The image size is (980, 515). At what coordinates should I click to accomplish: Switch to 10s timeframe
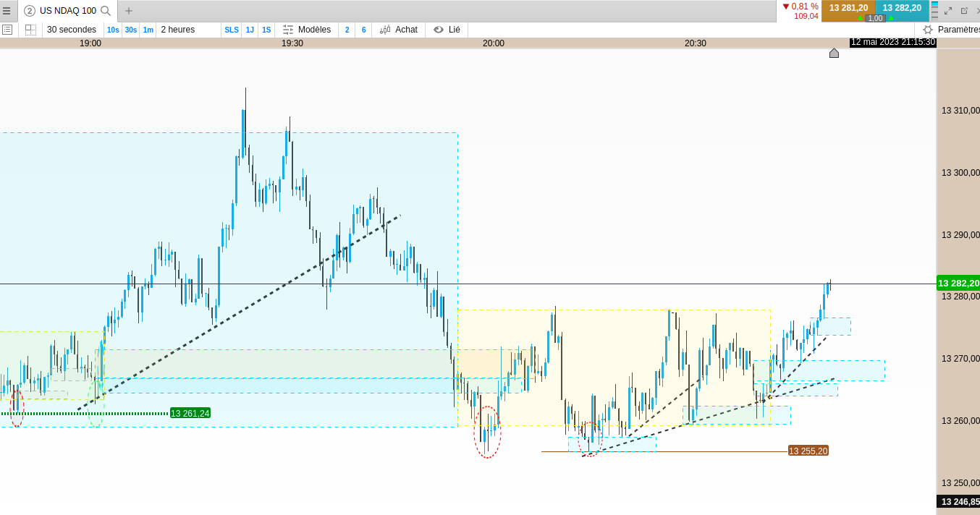click(113, 30)
